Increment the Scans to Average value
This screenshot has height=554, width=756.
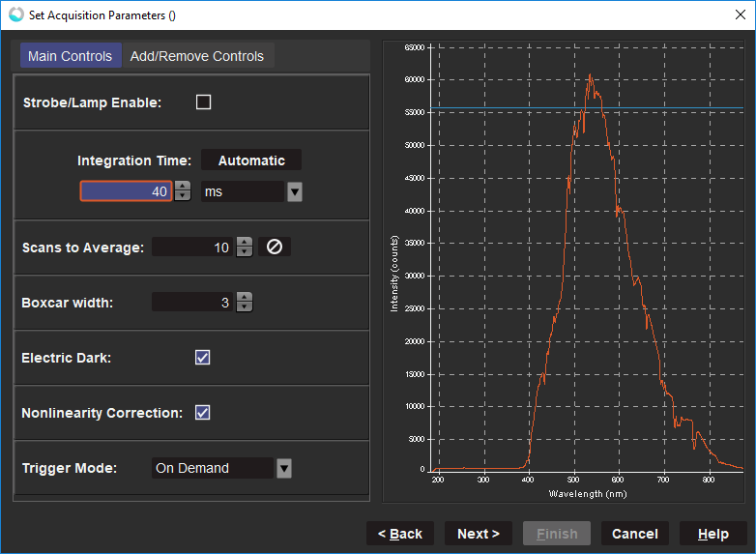click(x=245, y=243)
